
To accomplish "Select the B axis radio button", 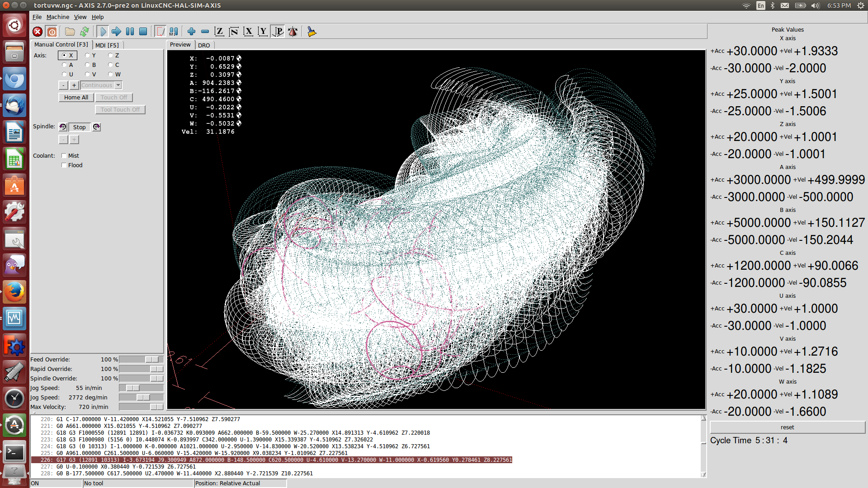I will coord(90,65).
